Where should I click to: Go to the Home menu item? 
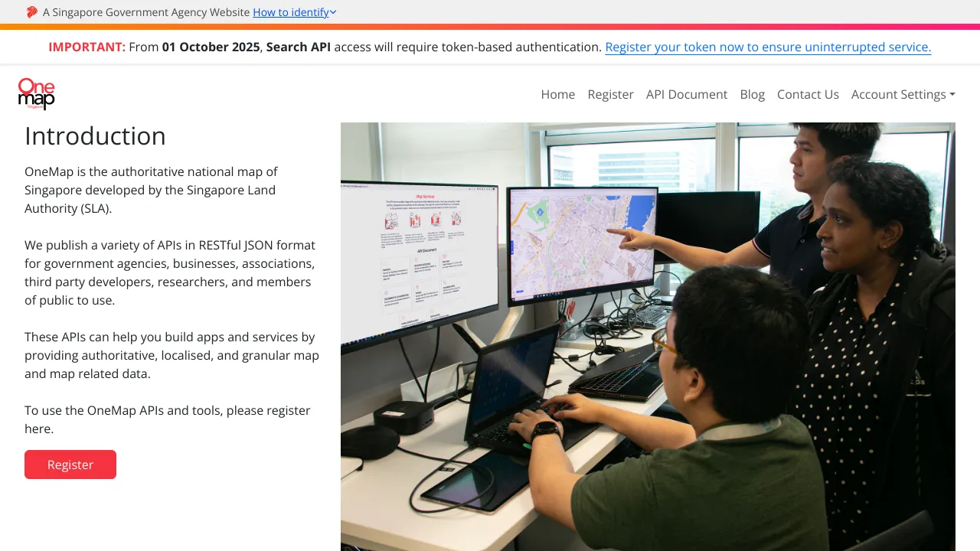click(558, 94)
